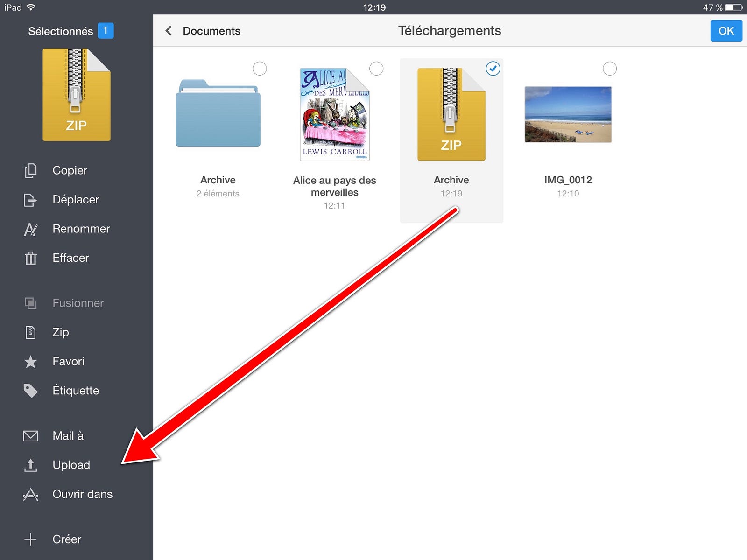Viewport: 747px width, 560px height.
Task: Select the IMG_0012 checkbox circle
Action: click(610, 69)
